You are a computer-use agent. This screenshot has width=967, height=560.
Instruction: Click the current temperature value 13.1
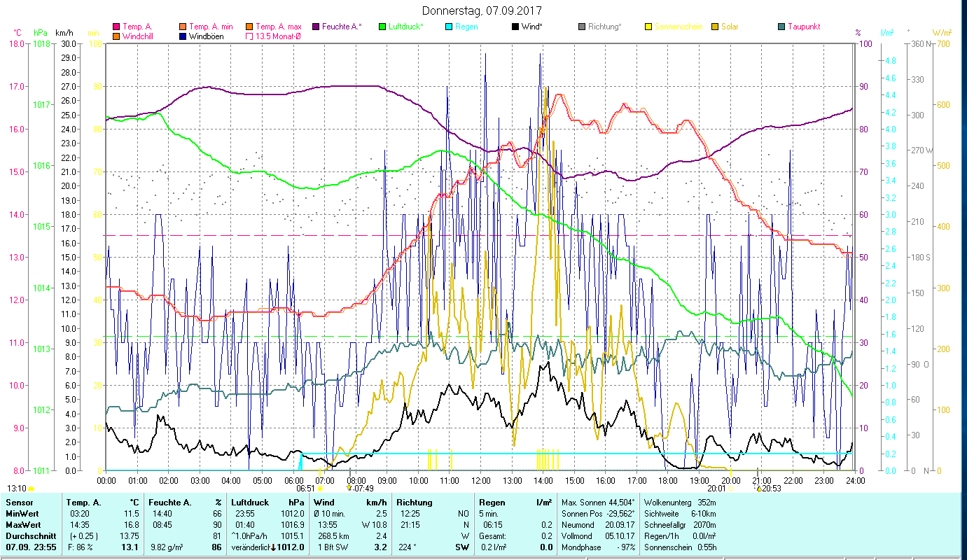131,547
